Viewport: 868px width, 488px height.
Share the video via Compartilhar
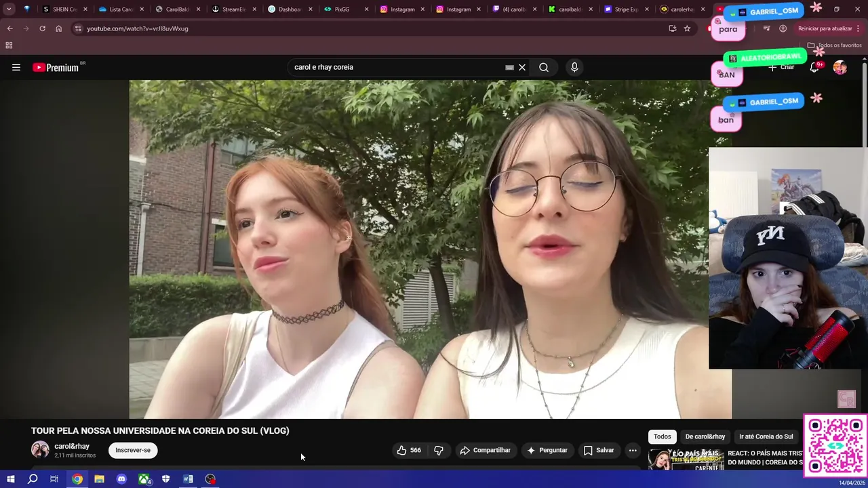click(485, 450)
